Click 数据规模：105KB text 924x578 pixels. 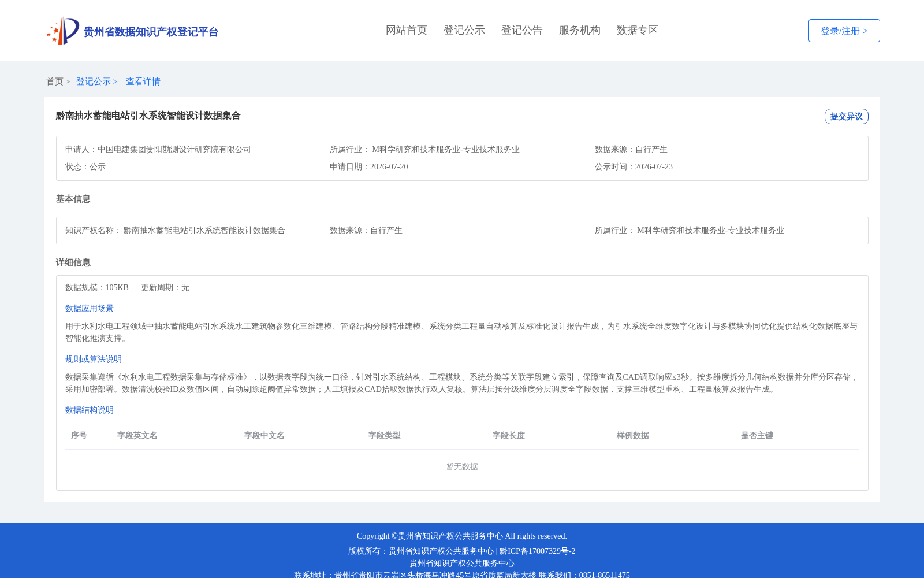click(97, 287)
